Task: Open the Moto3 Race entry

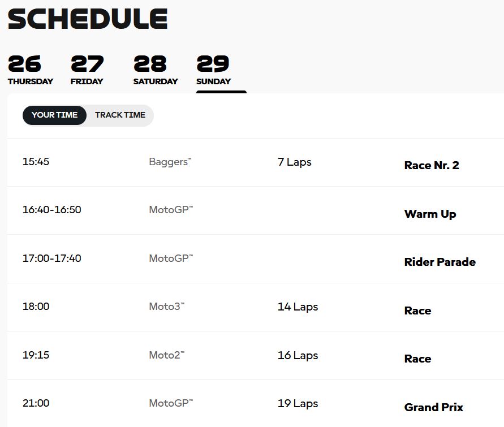Action: pos(256,308)
